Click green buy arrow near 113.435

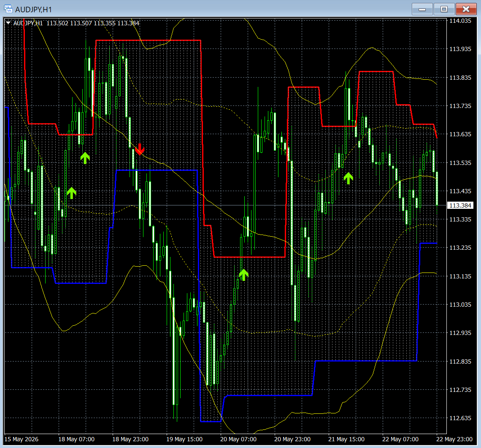coord(71,193)
